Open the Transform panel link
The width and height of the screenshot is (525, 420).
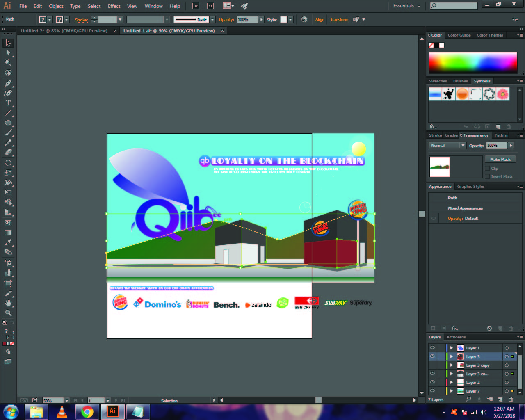pos(339,19)
